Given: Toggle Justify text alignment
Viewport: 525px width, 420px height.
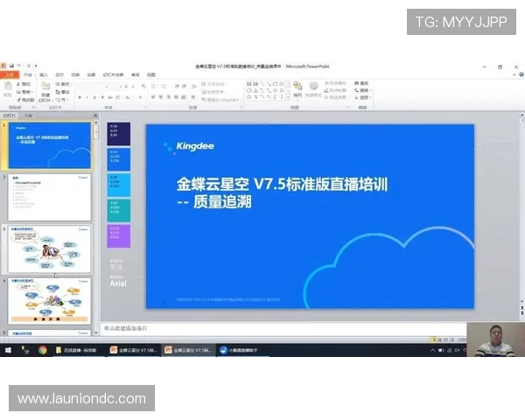Looking at the screenshot, I should pos(176,97).
